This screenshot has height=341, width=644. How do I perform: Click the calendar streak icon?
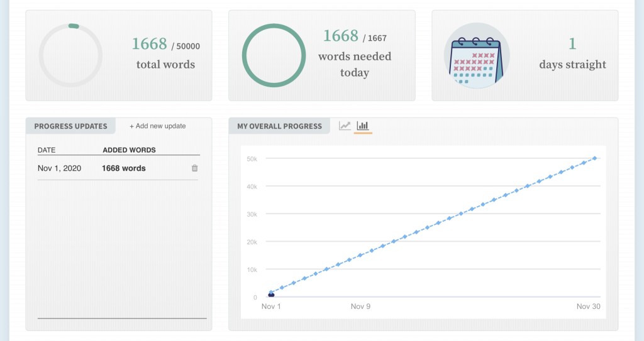(x=477, y=57)
